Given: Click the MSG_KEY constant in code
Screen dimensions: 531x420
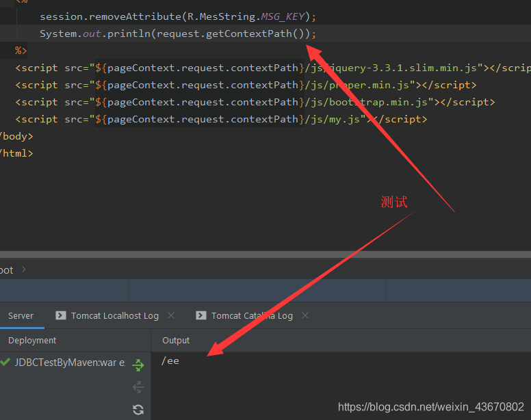Looking at the screenshot, I should (x=283, y=16).
